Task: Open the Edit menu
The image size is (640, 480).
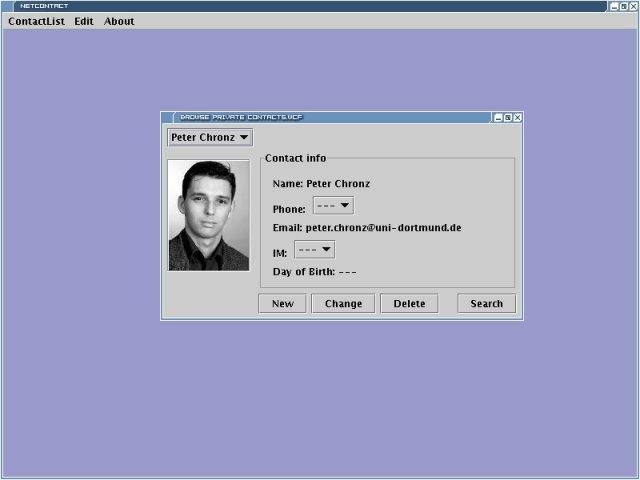Action: 84,21
